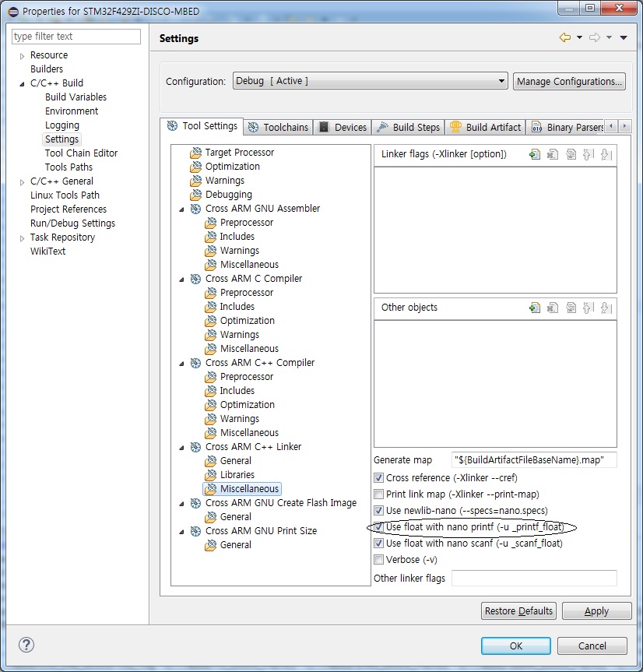Move linker flag entry up
Screen dimensions: 643x672
click(x=588, y=154)
